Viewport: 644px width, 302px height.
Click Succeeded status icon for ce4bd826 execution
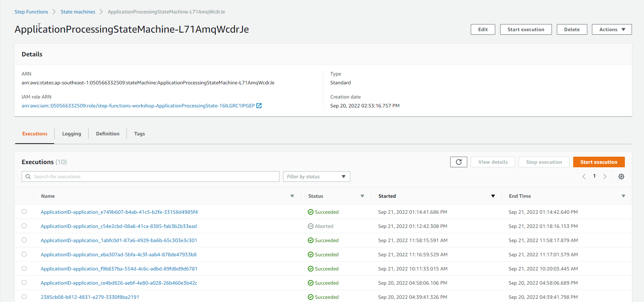[x=311, y=283]
